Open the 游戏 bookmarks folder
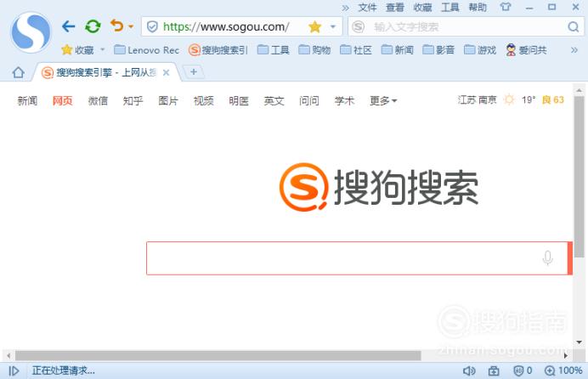This screenshot has height=379, width=588. click(479, 50)
